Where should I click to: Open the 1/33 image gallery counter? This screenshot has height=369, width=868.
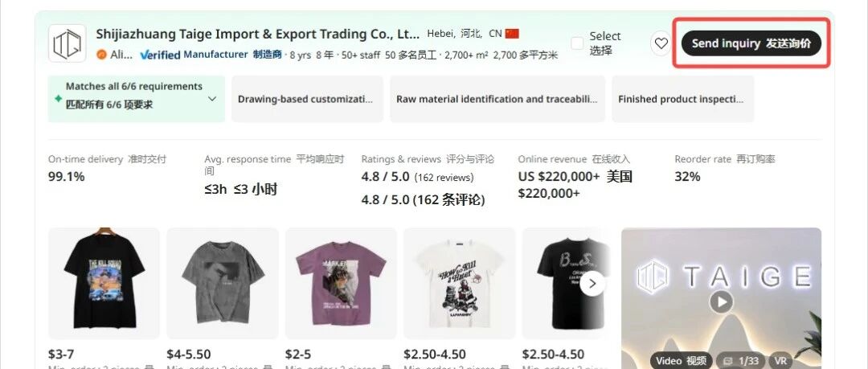(741, 361)
